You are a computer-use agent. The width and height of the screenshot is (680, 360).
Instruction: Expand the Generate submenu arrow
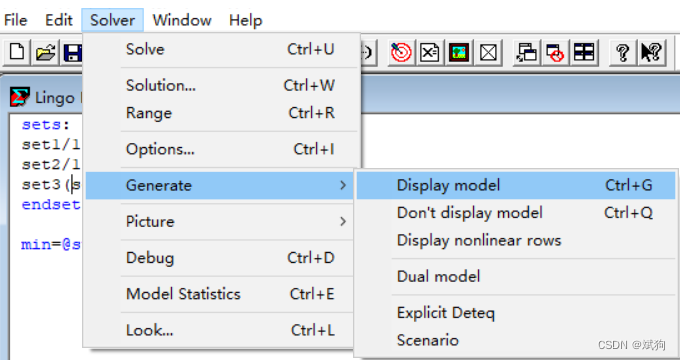tap(343, 185)
